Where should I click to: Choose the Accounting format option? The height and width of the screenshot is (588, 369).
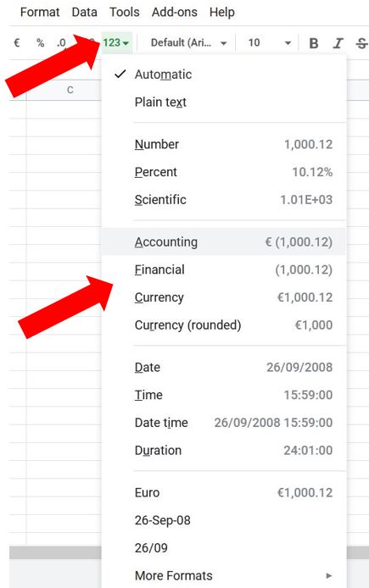click(224, 241)
